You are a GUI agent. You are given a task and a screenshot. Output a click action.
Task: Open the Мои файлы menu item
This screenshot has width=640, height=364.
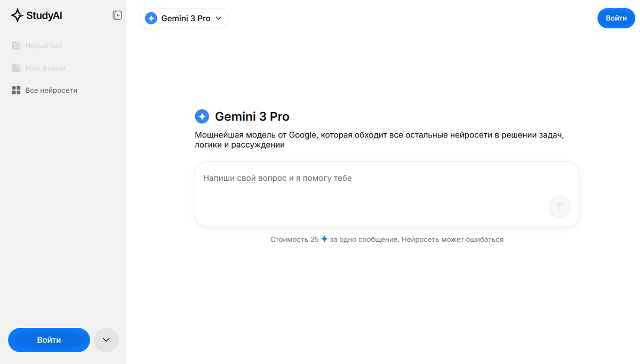coord(45,68)
